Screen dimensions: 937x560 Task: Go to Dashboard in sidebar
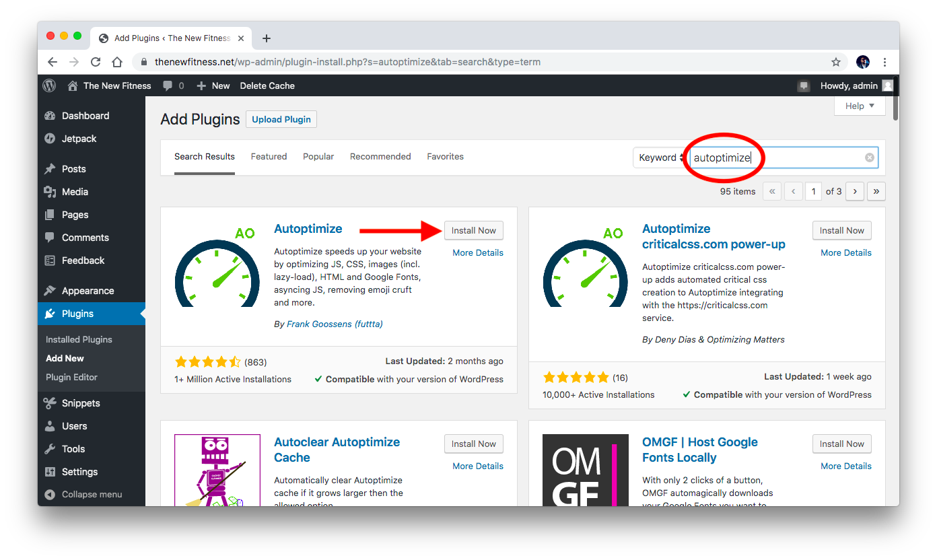point(85,116)
